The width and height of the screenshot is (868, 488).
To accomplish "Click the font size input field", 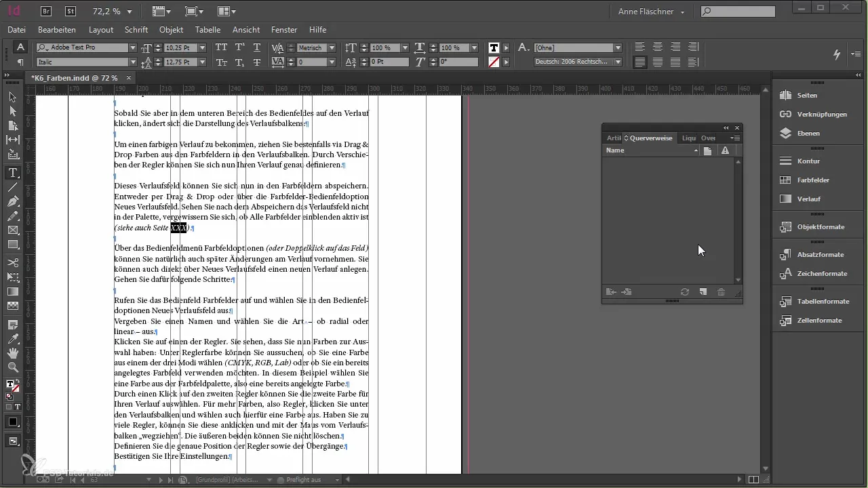I will (x=176, y=48).
